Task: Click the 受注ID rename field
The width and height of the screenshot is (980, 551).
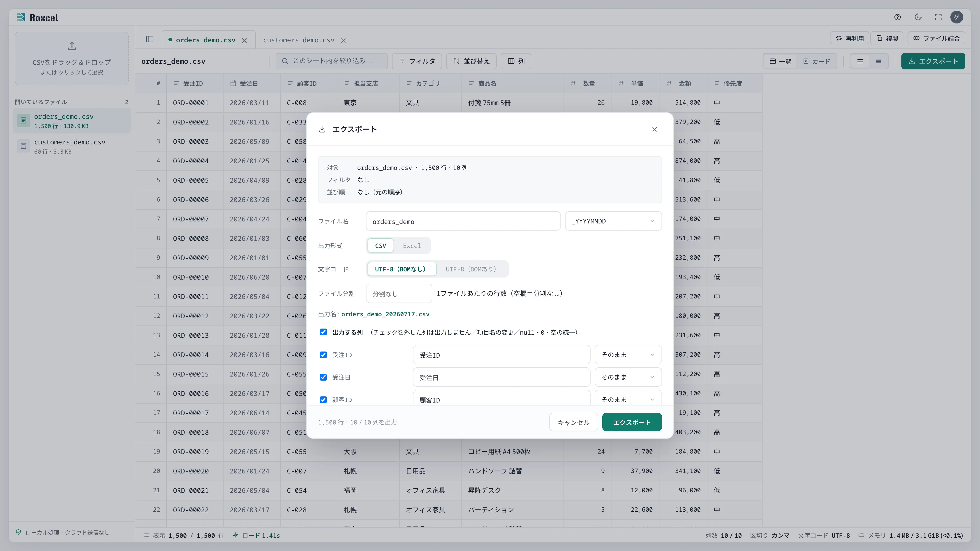Action: 501,355
